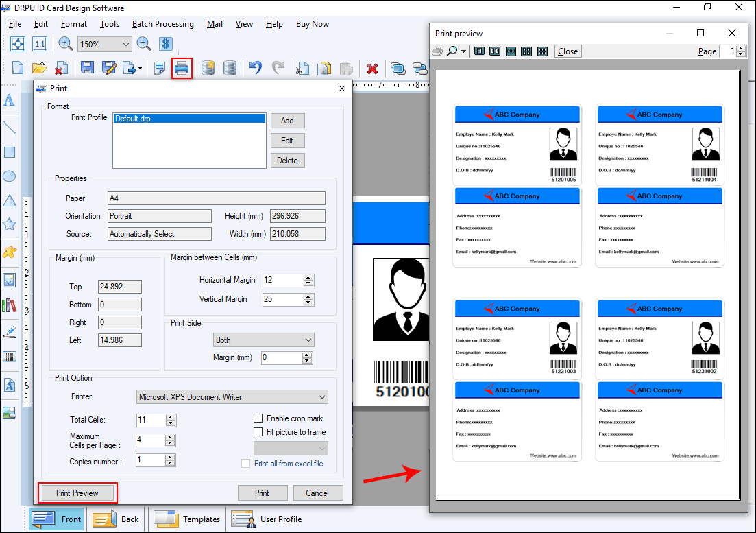Open the zoom percentage dropdown showing 150%
The width and height of the screenshot is (756, 533).
click(x=104, y=43)
